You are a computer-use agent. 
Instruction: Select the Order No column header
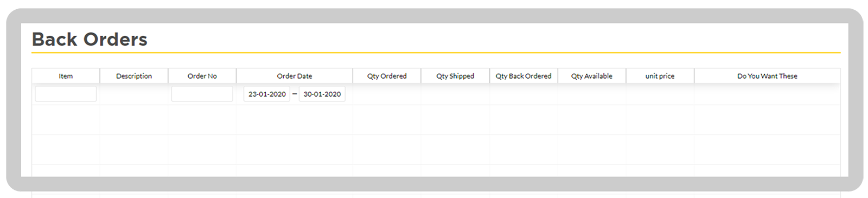202,76
